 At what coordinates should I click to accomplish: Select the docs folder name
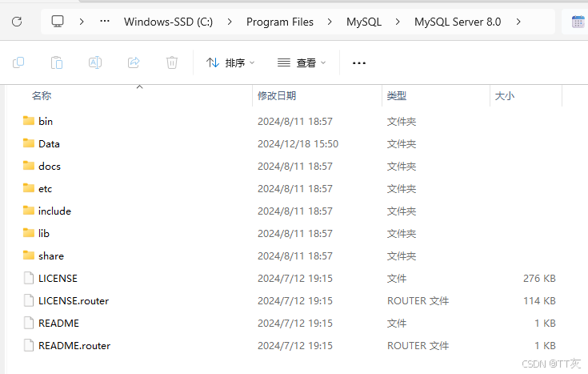point(49,167)
